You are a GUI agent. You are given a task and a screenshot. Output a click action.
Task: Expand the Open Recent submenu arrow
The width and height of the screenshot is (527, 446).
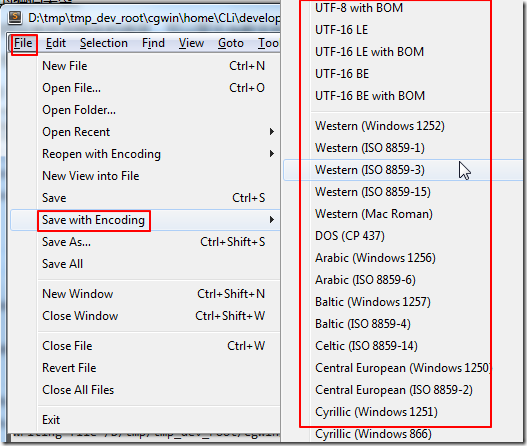click(x=272, y=132)
